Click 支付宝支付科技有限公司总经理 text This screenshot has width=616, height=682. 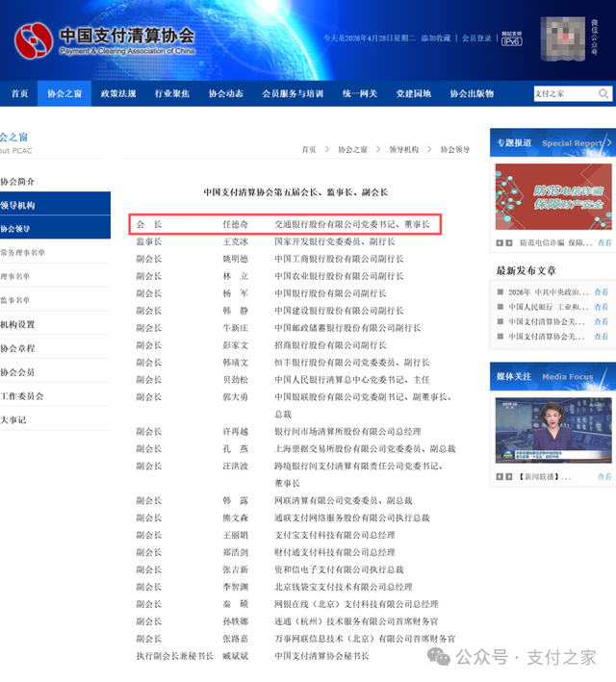click(335, 535)
